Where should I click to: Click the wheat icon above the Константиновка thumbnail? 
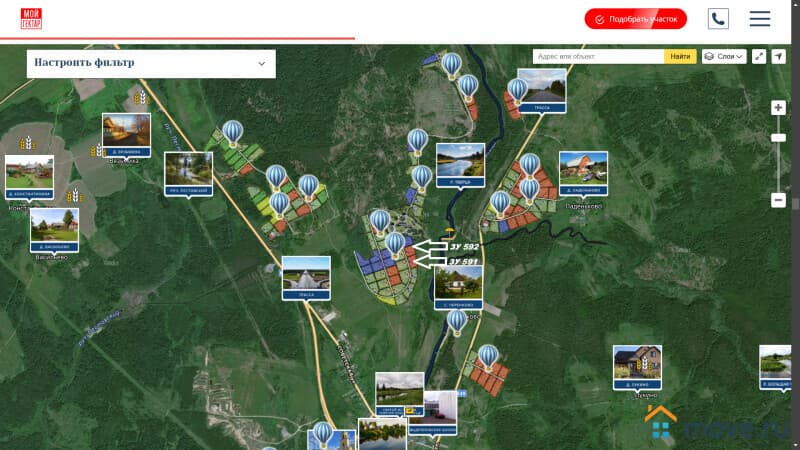tap(26, 143)
